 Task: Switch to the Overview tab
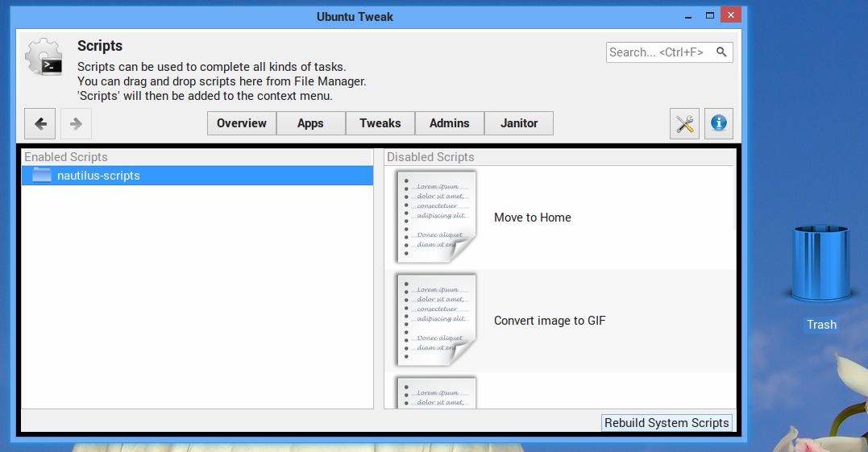point(242,123)
